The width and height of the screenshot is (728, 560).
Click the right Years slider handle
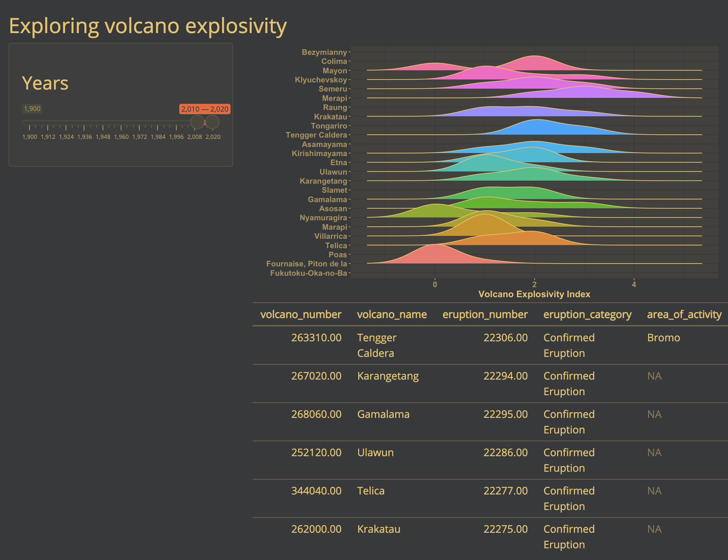(212, 122)
